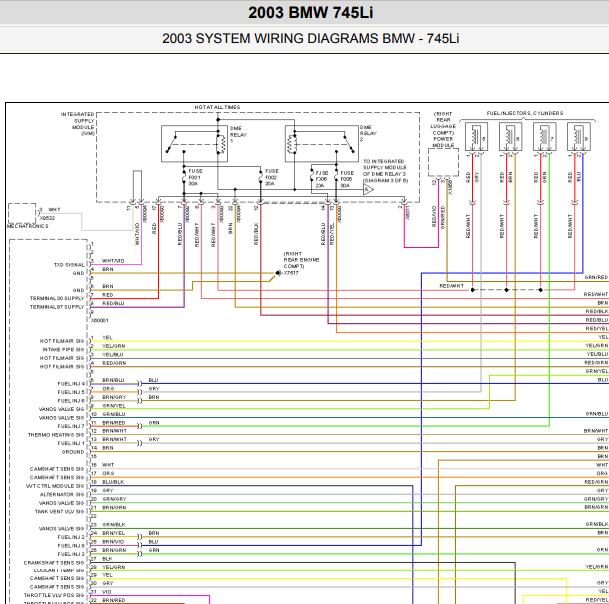
Task: Click the X7617 ground point symbol
Action: (x=278, y=273)
